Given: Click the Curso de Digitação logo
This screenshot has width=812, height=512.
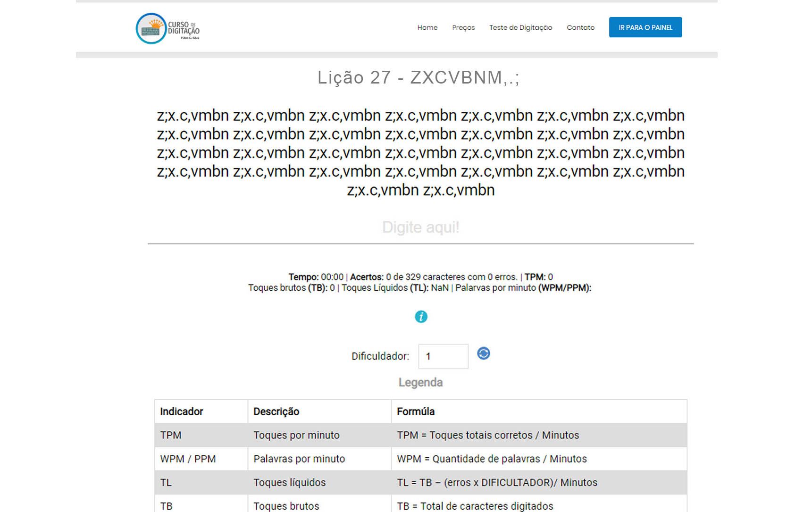Looking at the screenshot, I should pyautogui.click(x=167, y=29).
